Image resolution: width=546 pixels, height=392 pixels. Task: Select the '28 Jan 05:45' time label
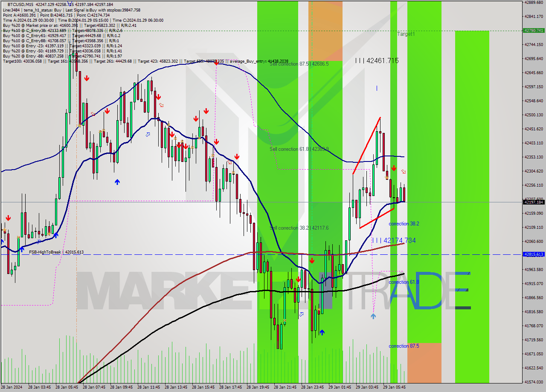tap(67, 388)
